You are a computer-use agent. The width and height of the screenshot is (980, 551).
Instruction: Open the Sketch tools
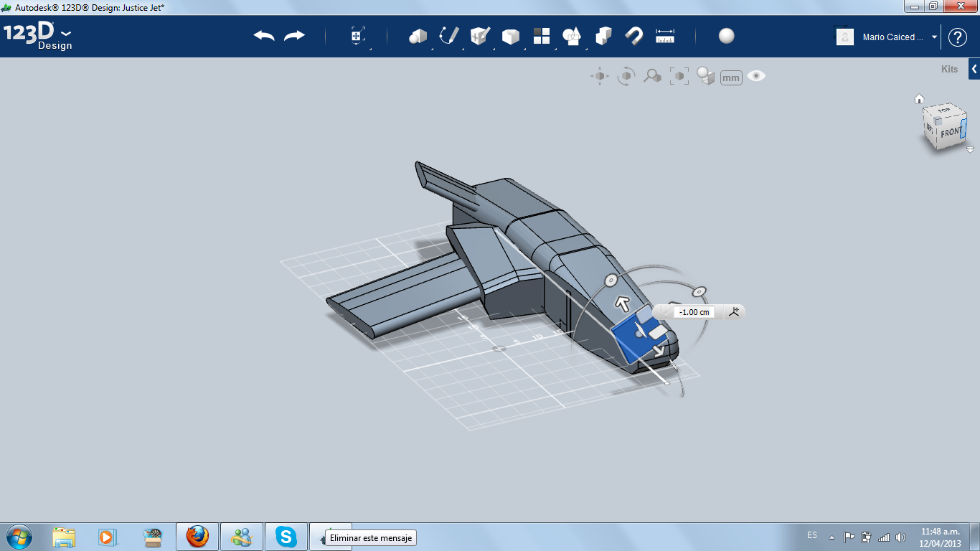point(449,36)
